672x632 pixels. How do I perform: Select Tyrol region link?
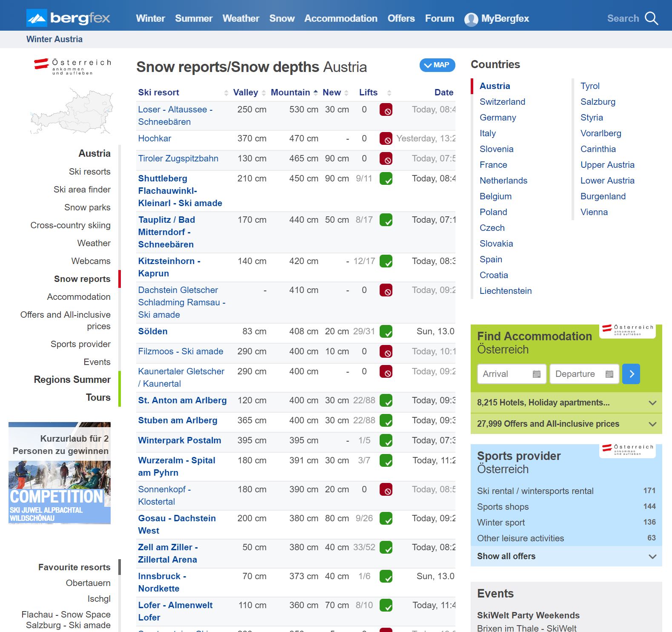coord(590,86)
